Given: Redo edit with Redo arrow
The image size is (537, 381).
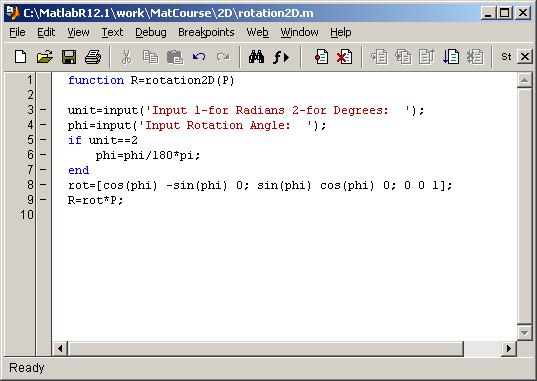Looking at the screenshot, I should [223, 57].
